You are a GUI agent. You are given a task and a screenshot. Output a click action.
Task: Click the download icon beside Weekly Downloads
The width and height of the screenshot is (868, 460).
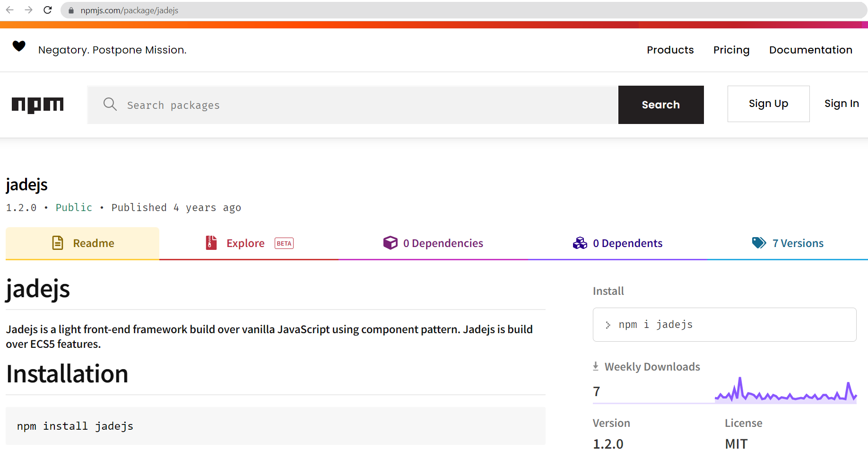pyautogui.click(x=595, y=365)
